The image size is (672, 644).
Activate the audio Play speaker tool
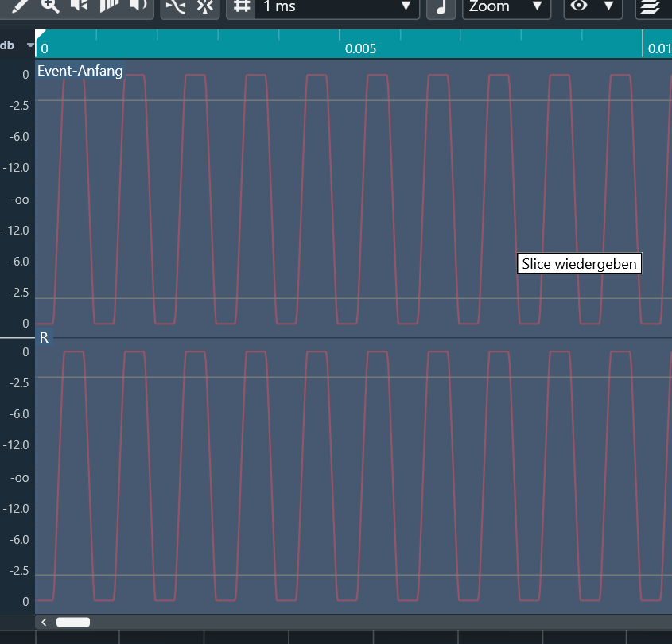80,6
